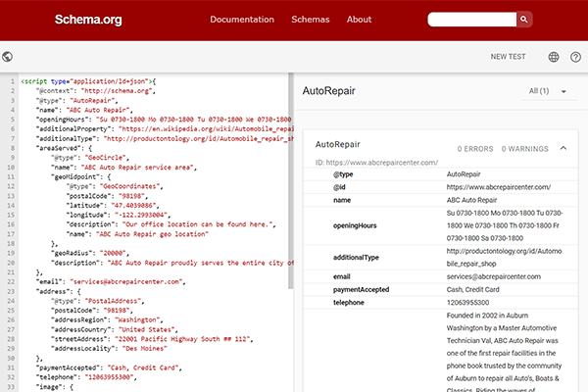Start a NEW TEST

508,57
